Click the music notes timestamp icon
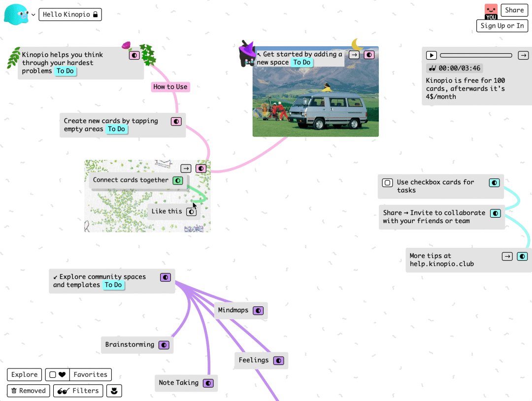The height and width of the screenshot is (401, 532). pyautogui.click(x=433, y=68)
